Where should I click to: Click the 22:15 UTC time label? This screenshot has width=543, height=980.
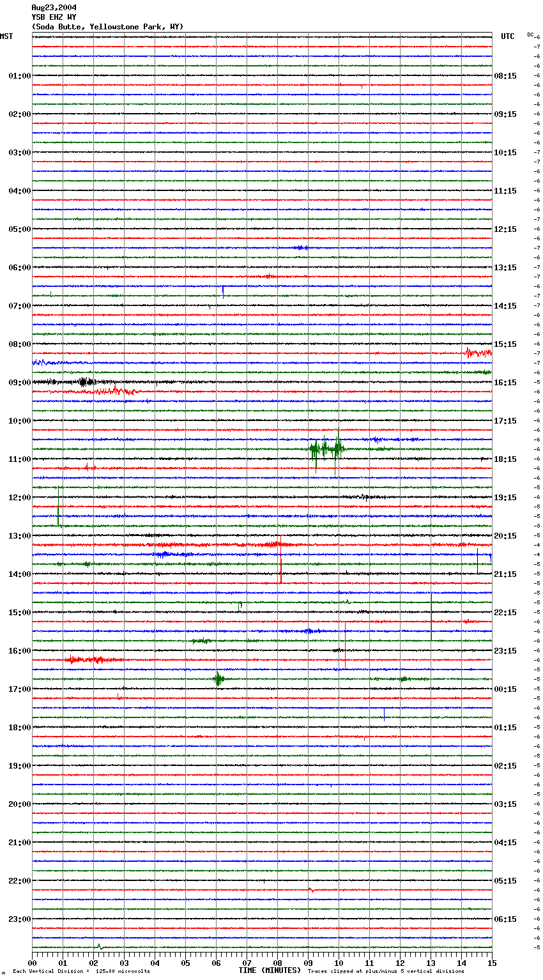[505, 613]
